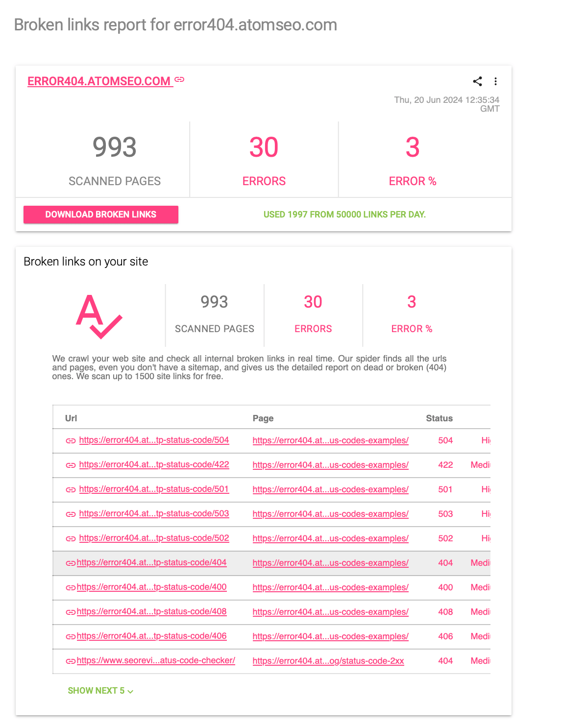Open the status-code-2xx page link
This screenshot has height=725, width=588.
coord(328,661)
